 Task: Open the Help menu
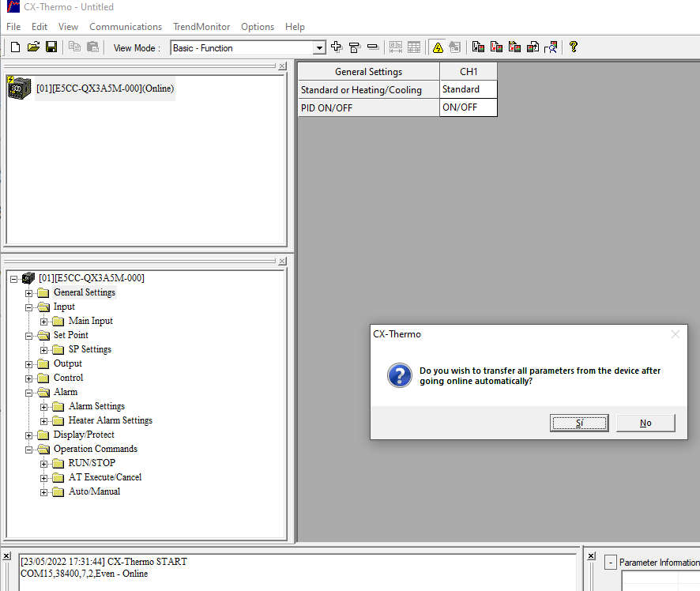click(x=295, y=27)
